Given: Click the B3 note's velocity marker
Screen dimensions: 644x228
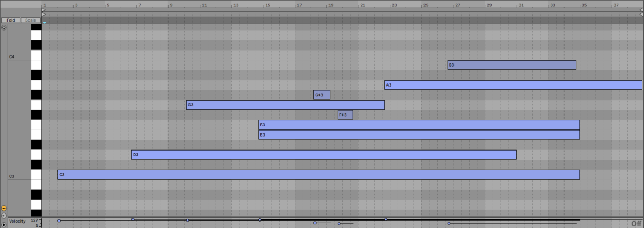Looking at the screenshot, I should (449, 223).
